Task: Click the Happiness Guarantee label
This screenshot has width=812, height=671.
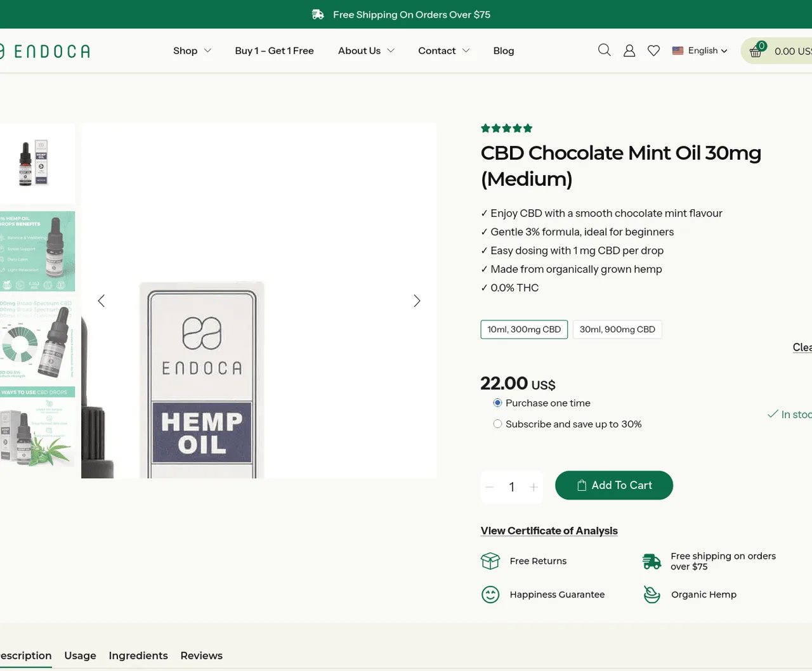Action: [x=557, y=594]
